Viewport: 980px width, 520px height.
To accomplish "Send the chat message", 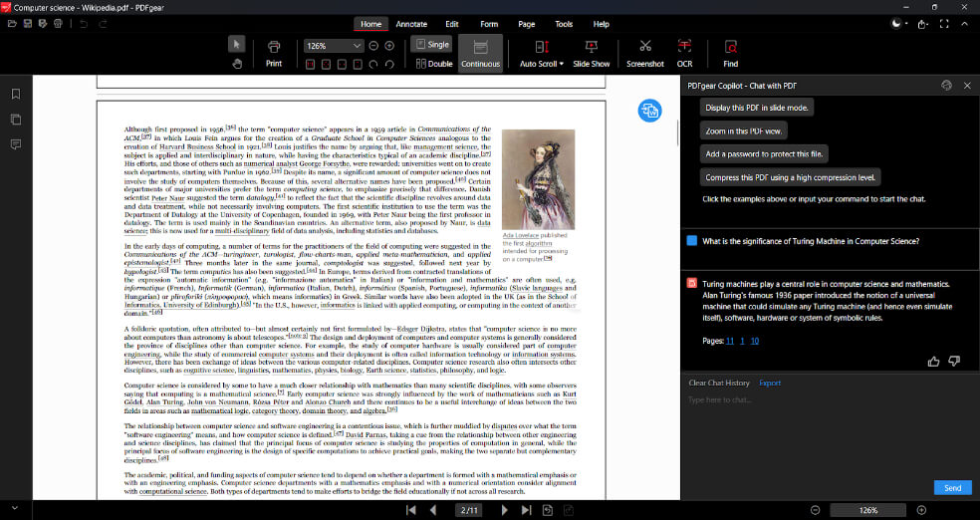I will [x=952, y=487].
